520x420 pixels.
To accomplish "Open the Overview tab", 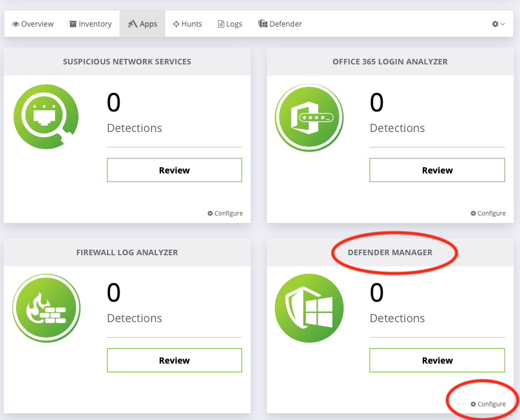I will tap(33, 24).
